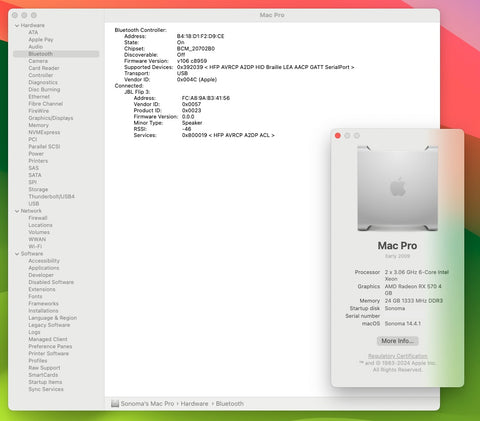Screen dimensions: 480x421
Task: Open Profiles under Software
Action: (x=38, y=361)
